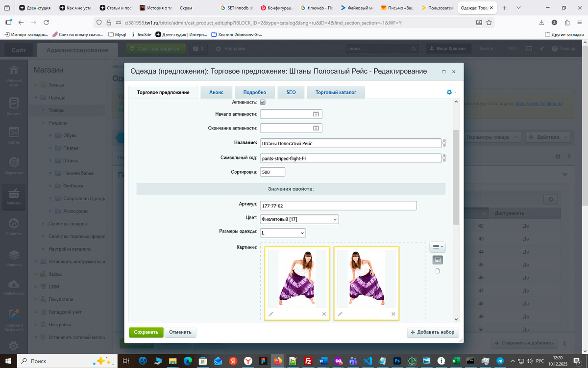Open Магазин section in Bitrix sidebar
This screenshot has width=588, height=368.
[14, 197]
